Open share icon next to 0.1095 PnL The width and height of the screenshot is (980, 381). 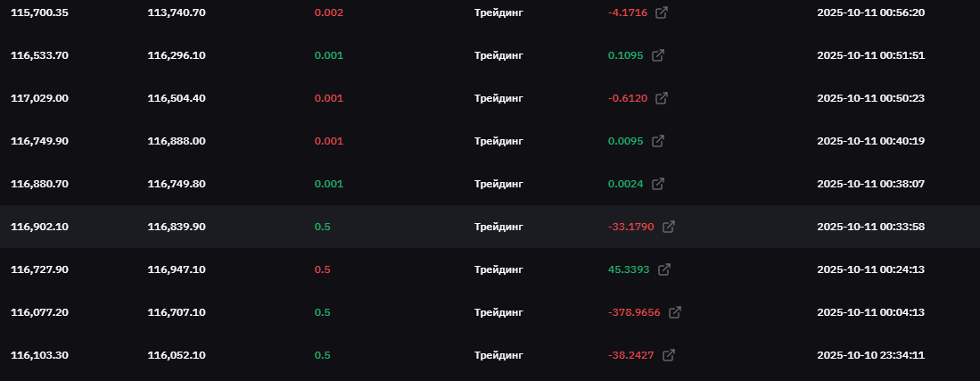657,55
